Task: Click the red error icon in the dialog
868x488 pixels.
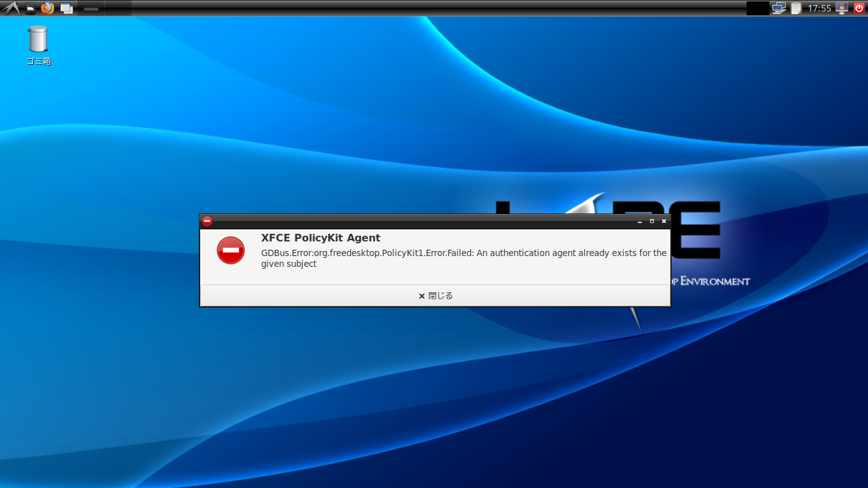Action: pos(231,250)
